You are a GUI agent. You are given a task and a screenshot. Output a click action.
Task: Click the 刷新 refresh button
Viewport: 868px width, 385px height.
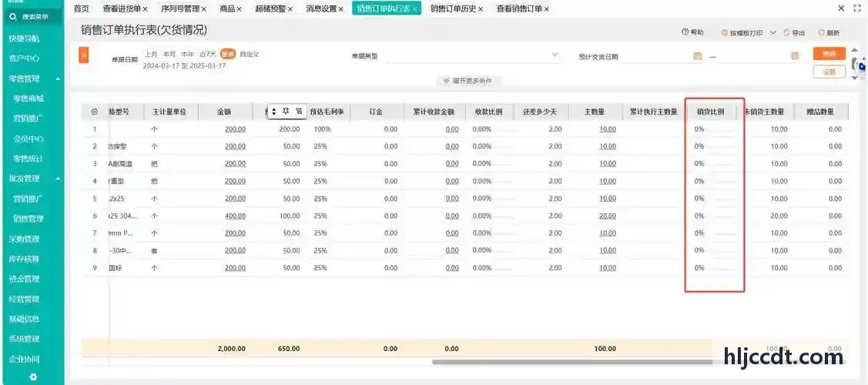(x=829, y=33)
